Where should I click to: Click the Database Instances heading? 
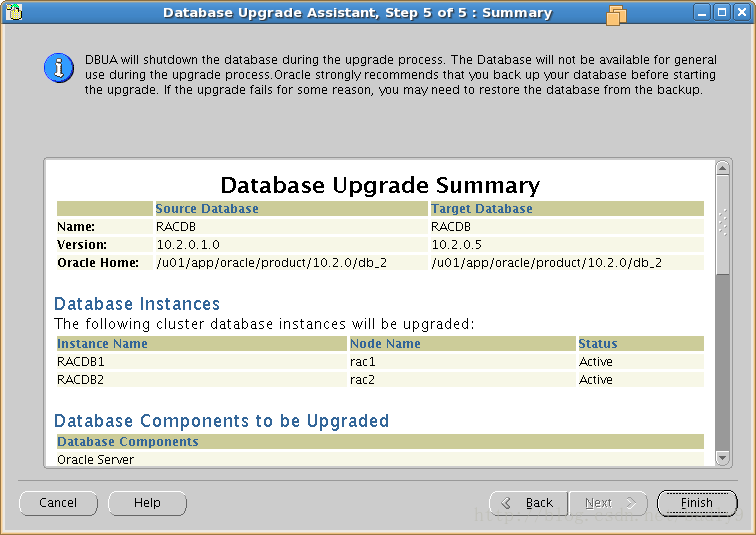pyautogui.click(x=137, y=304)
